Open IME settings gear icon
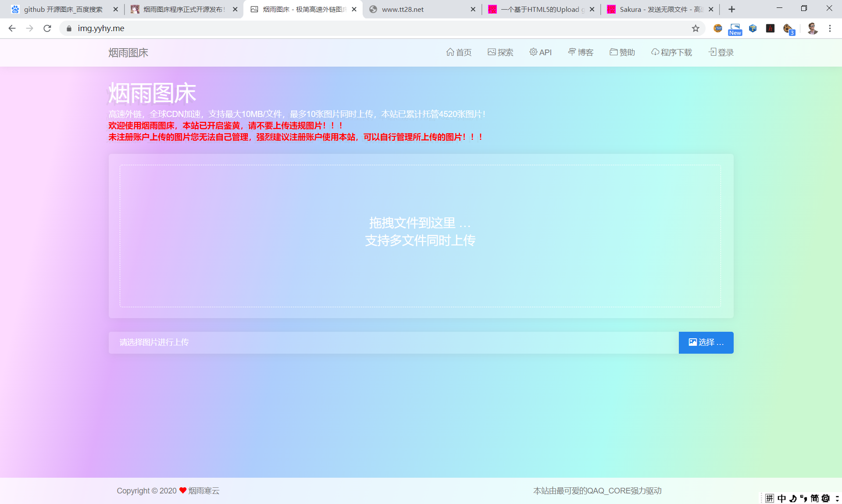 [826, 498]
